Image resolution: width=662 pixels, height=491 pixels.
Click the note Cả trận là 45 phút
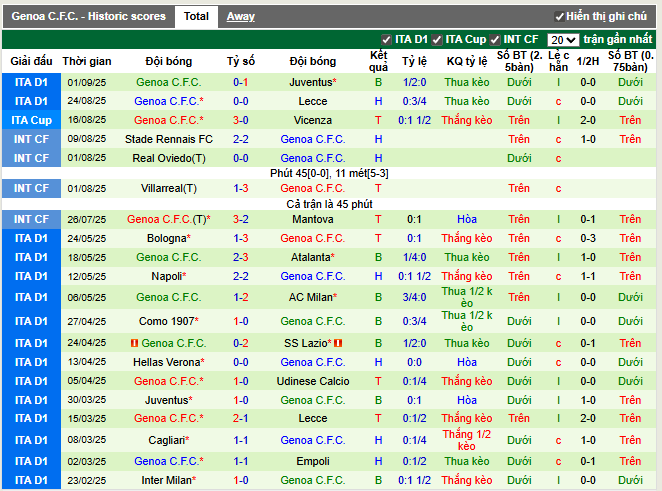click(329, 204)
